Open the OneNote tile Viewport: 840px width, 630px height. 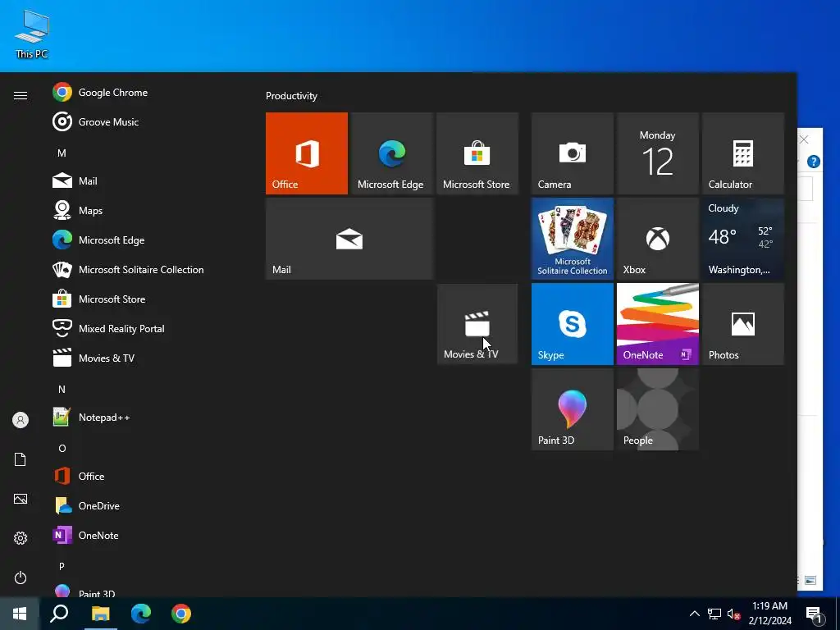[657, 324]
